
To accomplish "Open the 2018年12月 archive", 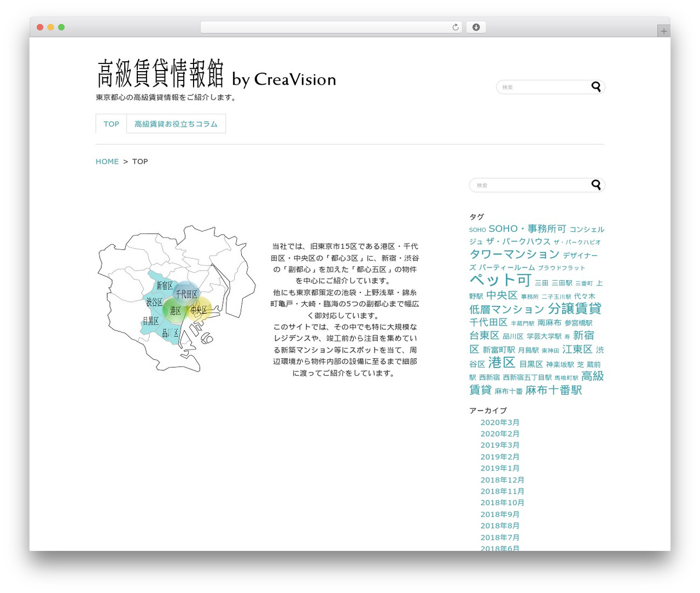I will [503, 480].
